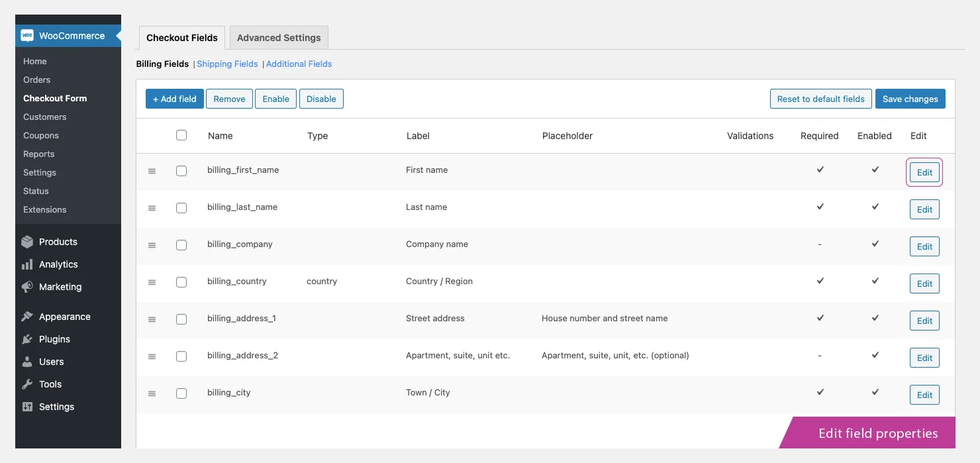The width and height of the screenshot is (980, 463).
Task: Collapse the WooCommerce menu with the blue arrow
Action: point(118,35)
